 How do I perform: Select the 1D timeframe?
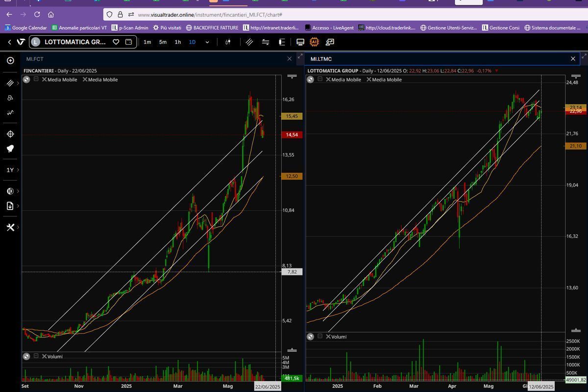(x=193, y=42)
